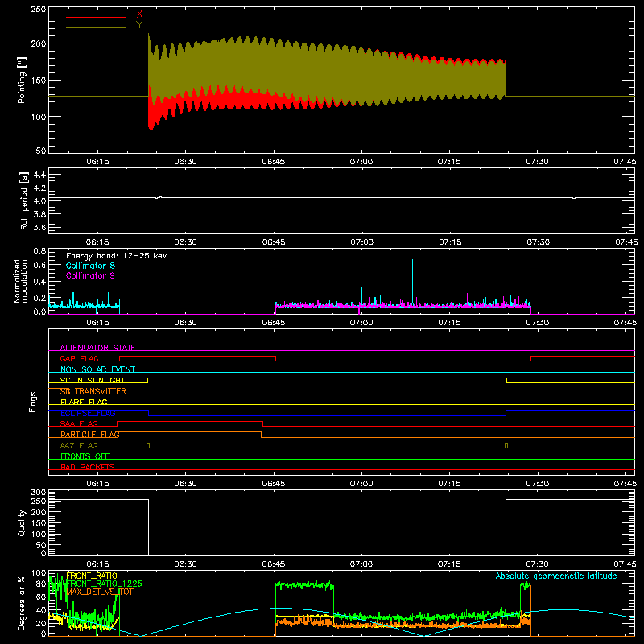Click the 300 tick on the Quality axis
This screenshot has height=644, width=644.
pyautogui.click(x=39, y=493)
